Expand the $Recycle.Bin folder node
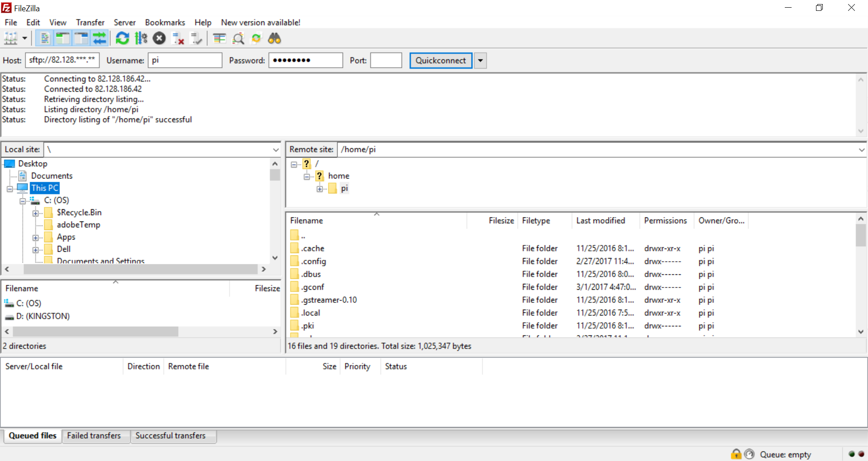 (x=36, y=213)
